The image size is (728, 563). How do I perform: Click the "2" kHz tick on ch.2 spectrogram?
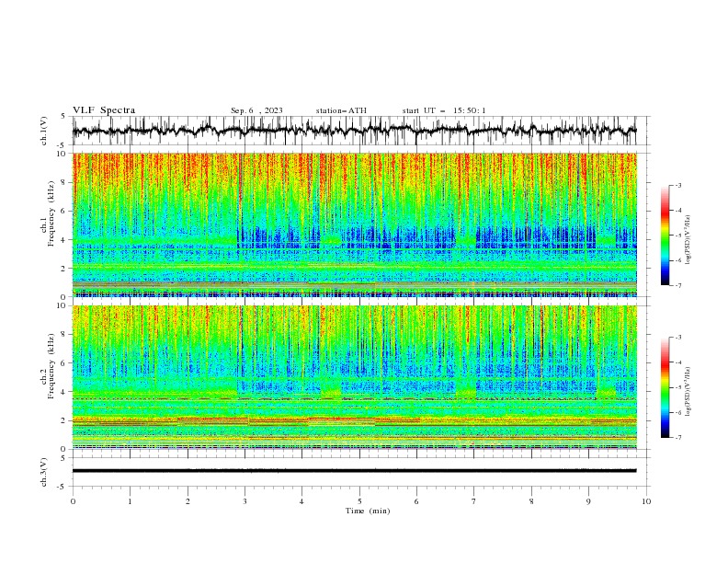click(x=63, y=420)
